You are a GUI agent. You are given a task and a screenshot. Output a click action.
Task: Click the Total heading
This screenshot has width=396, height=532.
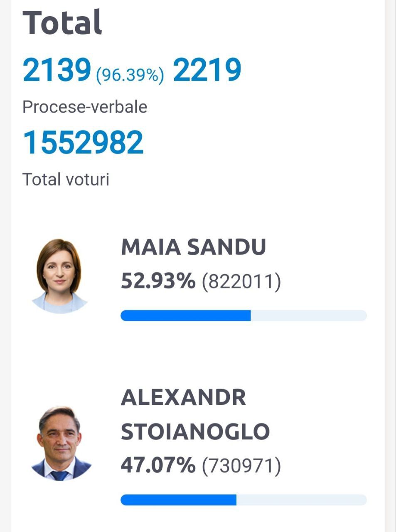coord(62,22)
